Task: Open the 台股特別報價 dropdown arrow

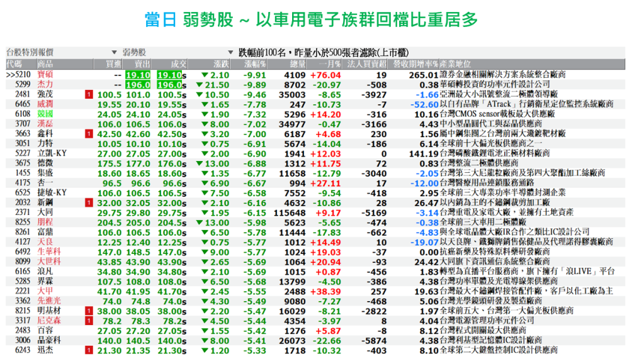Action: [x=114, y=52]
